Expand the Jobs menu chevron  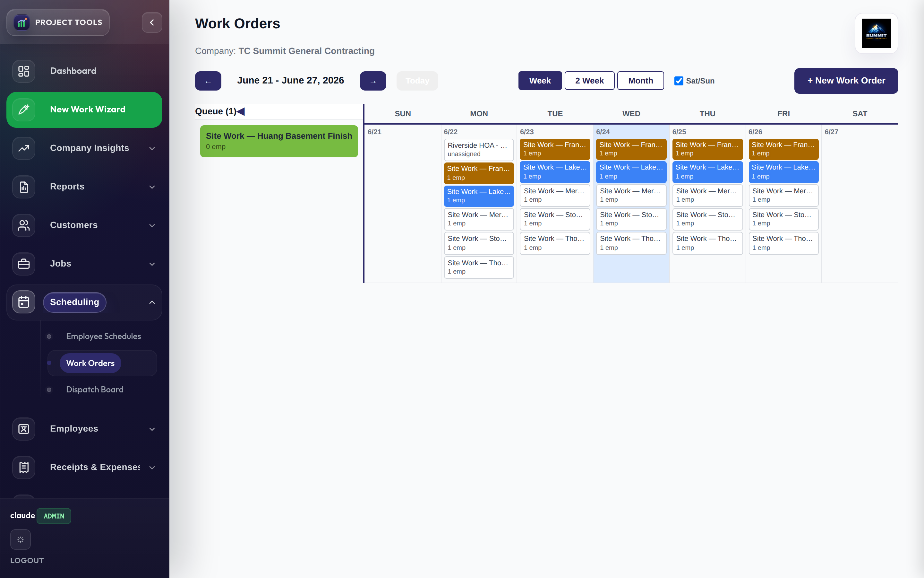pos(152,264)
